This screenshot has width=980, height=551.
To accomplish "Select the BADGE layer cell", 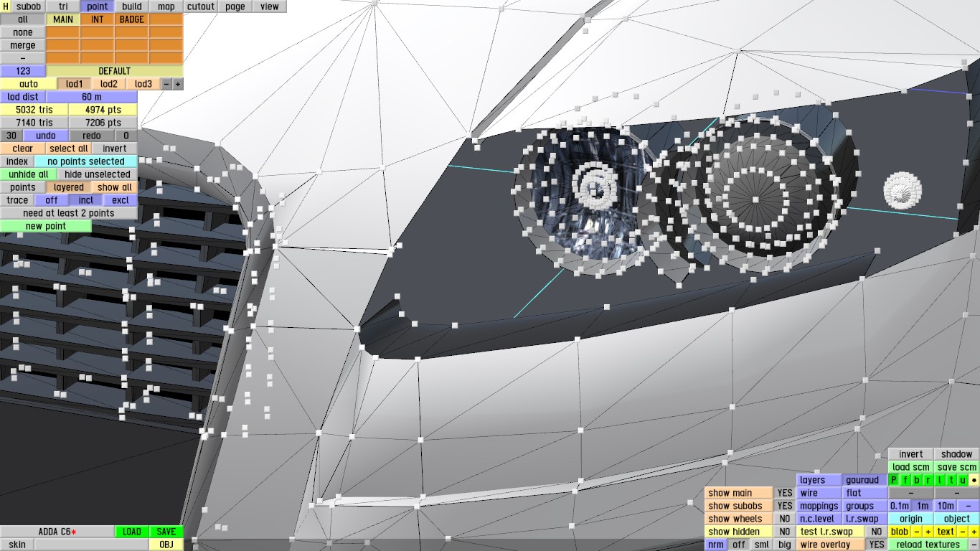I will (x=132, y=19).
